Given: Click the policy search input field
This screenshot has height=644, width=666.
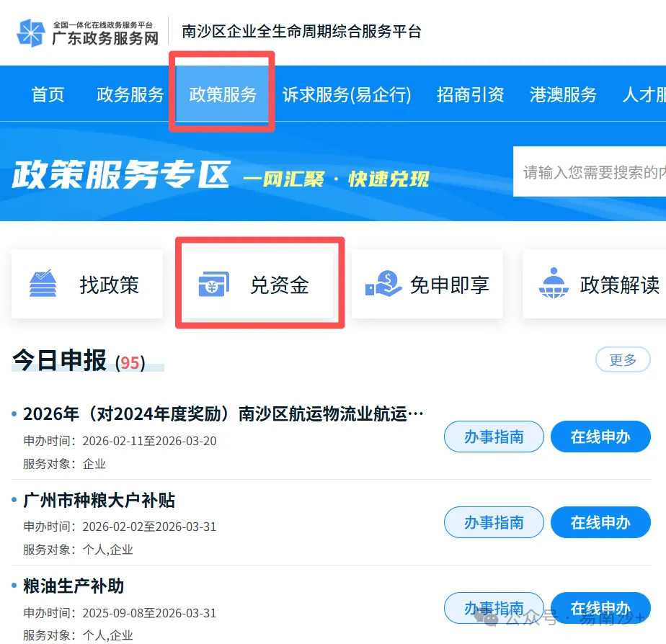Looking at the screenshot, I should tap(590, 172).
